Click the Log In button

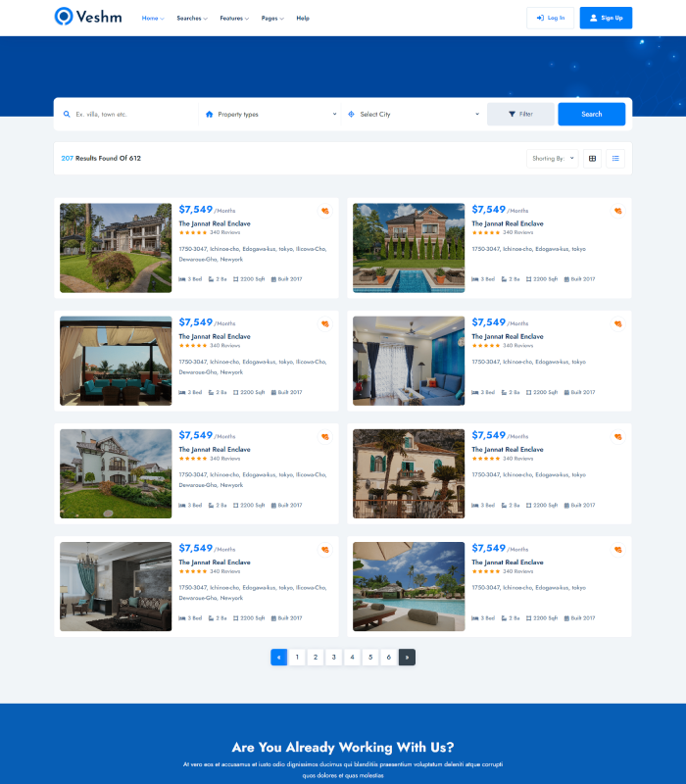click(x=550, y=18)
